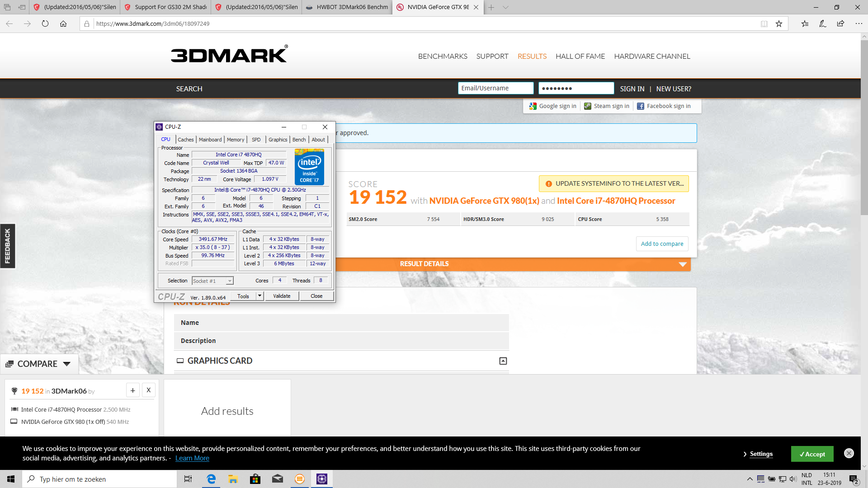Screen dimensions: 868x488
Task: Expand the Result Details bar arrow
Action: [683, 264]
